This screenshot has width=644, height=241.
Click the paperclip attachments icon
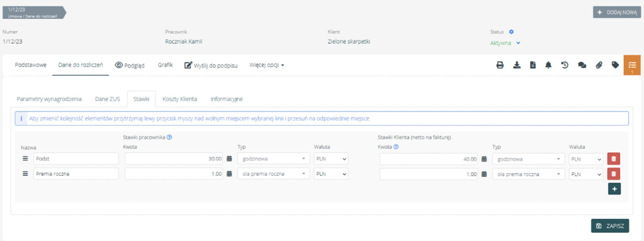point(599,65)
